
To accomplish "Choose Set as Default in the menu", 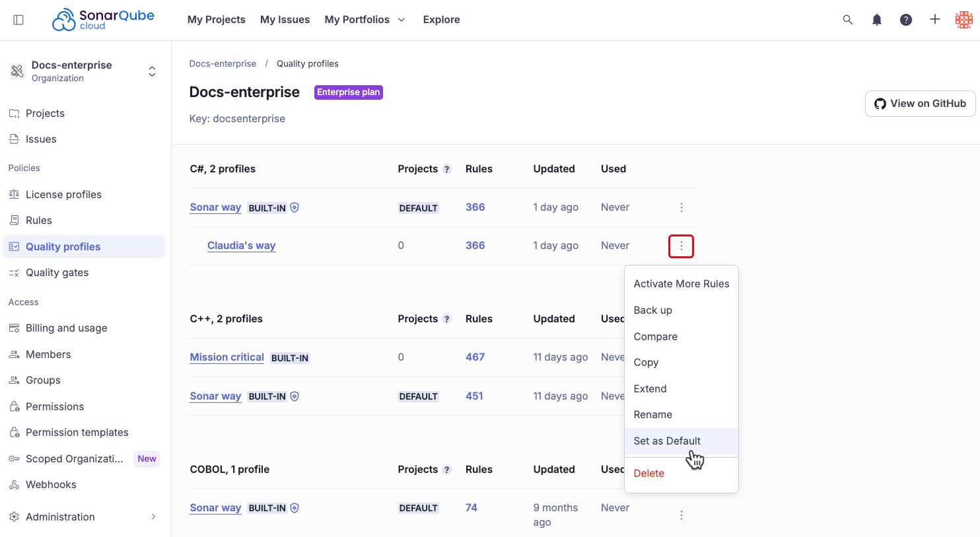I will pos(682,441).
